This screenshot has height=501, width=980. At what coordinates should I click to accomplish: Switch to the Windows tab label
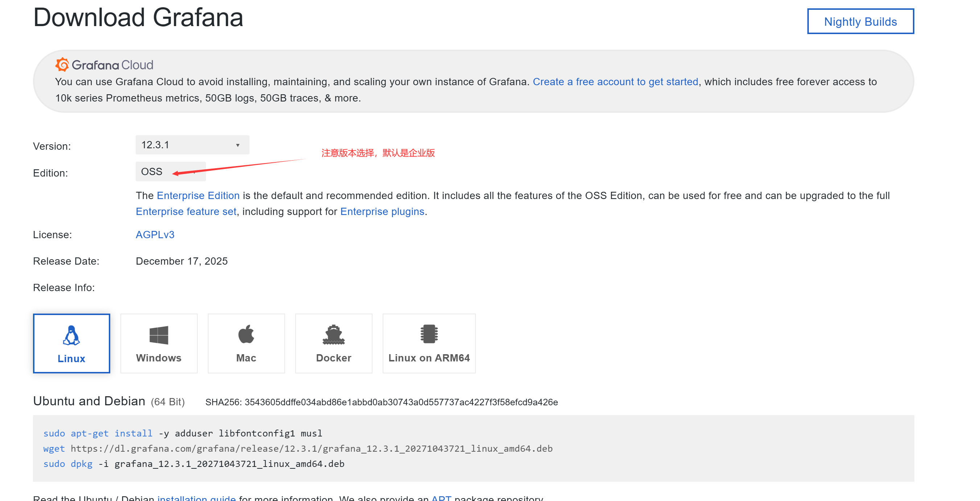pyautogui.click(x=158, y=358)
